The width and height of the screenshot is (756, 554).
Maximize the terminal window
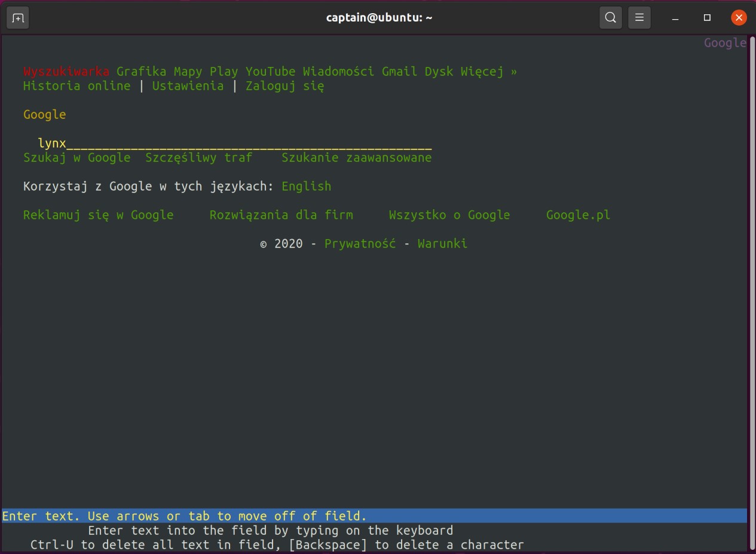tap(707, 18)
